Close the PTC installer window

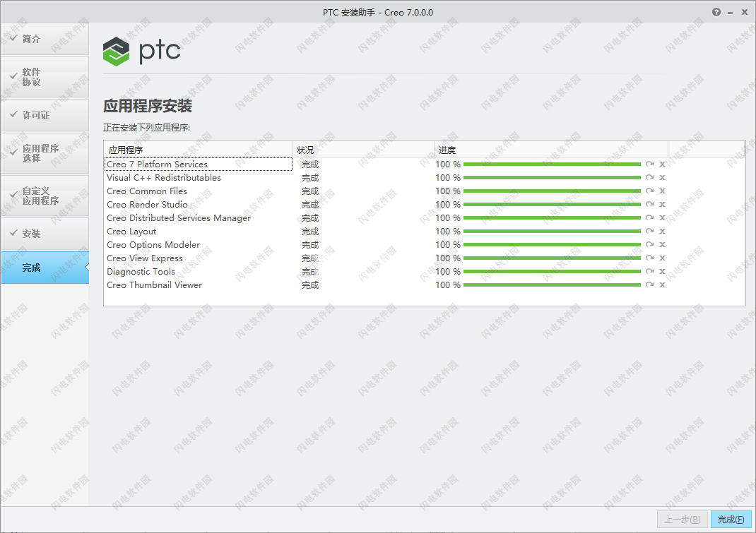click(x=745, y=12)
